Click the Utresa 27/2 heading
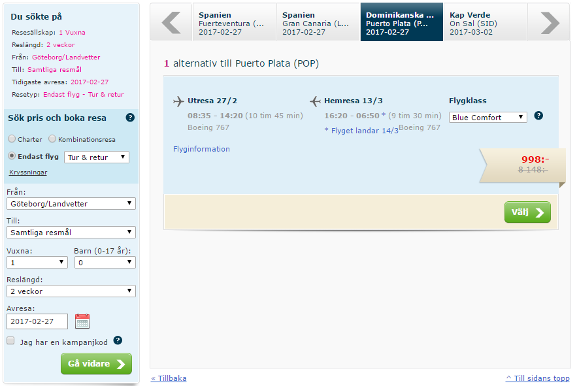This screenshot has height=392, width=577. pyautogui.click(x=212, y=101)
